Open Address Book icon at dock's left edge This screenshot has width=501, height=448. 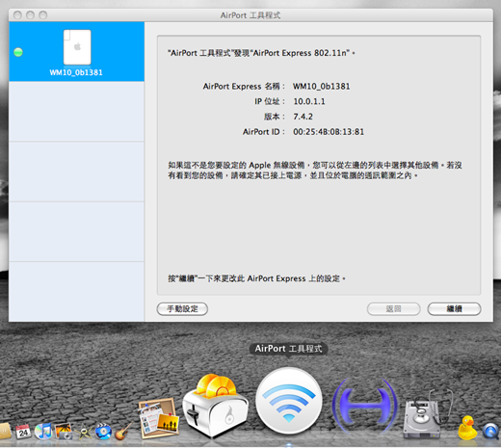6,432
